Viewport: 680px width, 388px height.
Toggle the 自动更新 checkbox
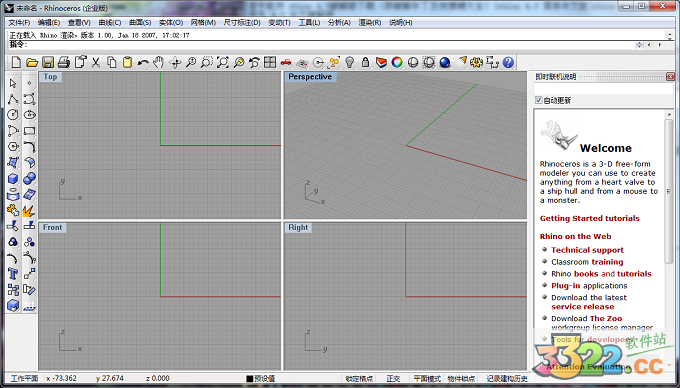click(539, 100)
